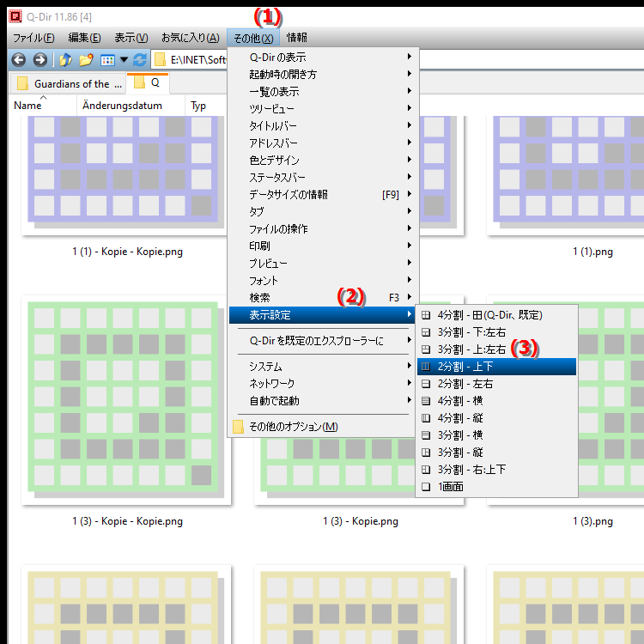Viewport: 644px width, 644px height.
Task: Open the フォント menu entry
Action: (324, 281)
